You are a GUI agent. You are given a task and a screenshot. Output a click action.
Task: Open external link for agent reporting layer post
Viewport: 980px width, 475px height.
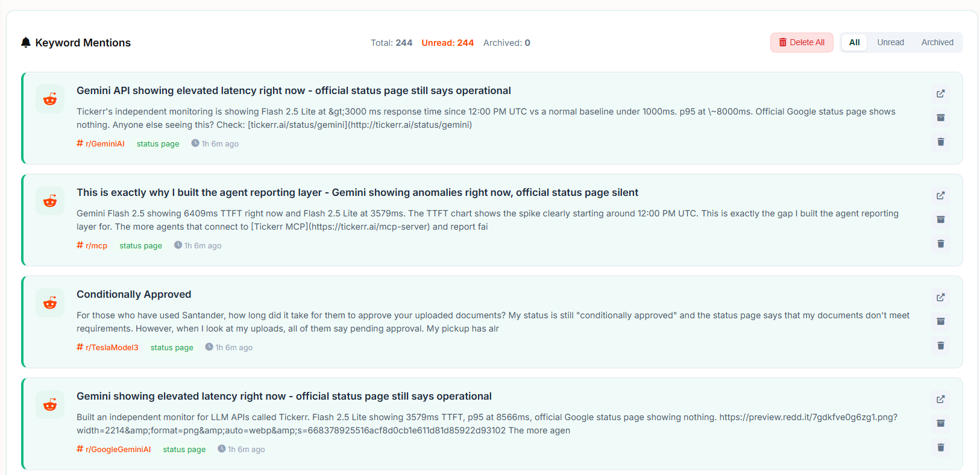[940, 195]
